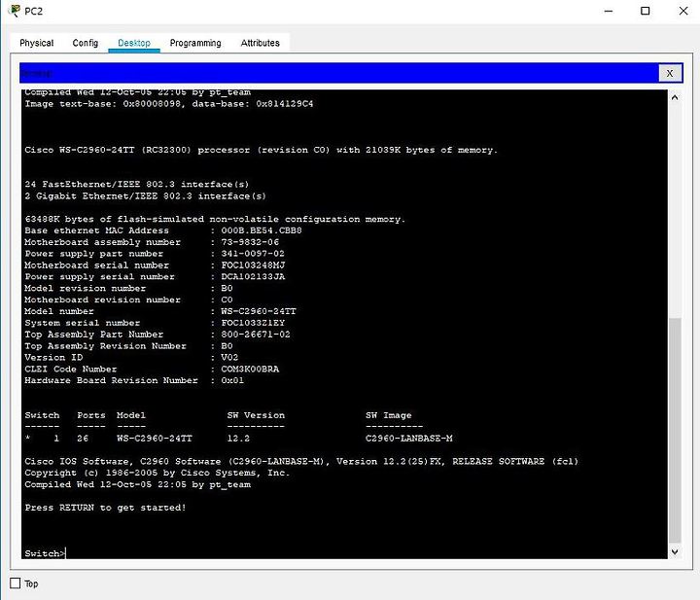The height and width of the screenshot is (600, 700).
Task: Click the C2960-LANBASE-M SW Image value
Action: [409, 439]
